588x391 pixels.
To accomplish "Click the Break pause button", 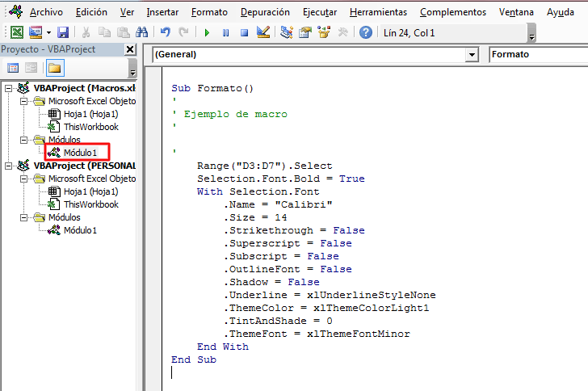I will click(x=225, y=33).
